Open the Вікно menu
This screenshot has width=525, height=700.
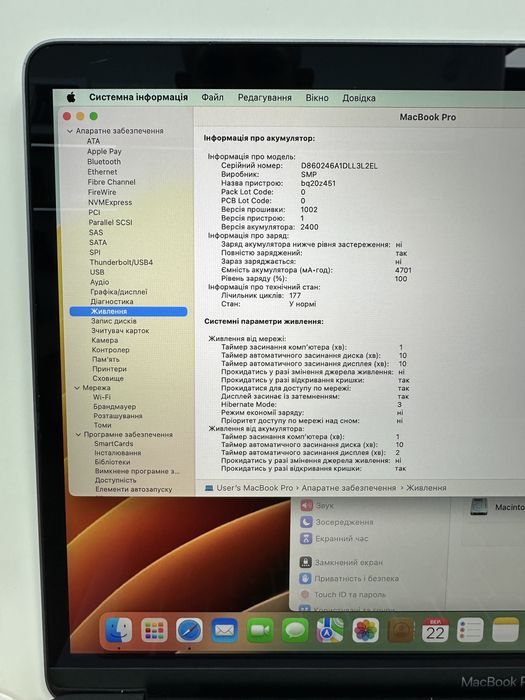pos(317,97)
